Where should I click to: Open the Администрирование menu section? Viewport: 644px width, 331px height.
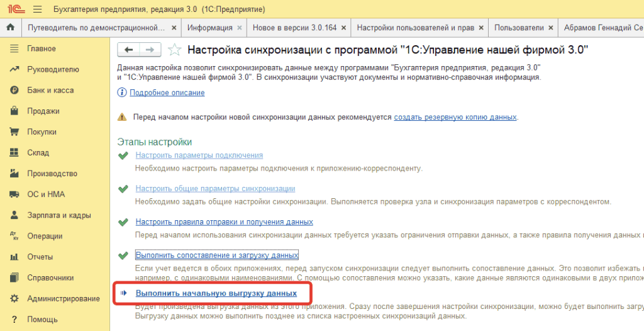[x=64, y=298]
